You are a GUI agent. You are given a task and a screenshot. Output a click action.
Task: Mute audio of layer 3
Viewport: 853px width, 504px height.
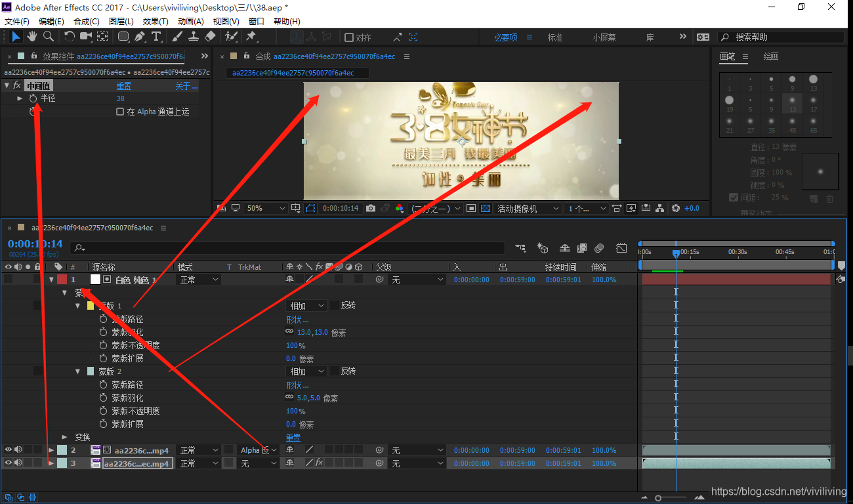[18, 463]
